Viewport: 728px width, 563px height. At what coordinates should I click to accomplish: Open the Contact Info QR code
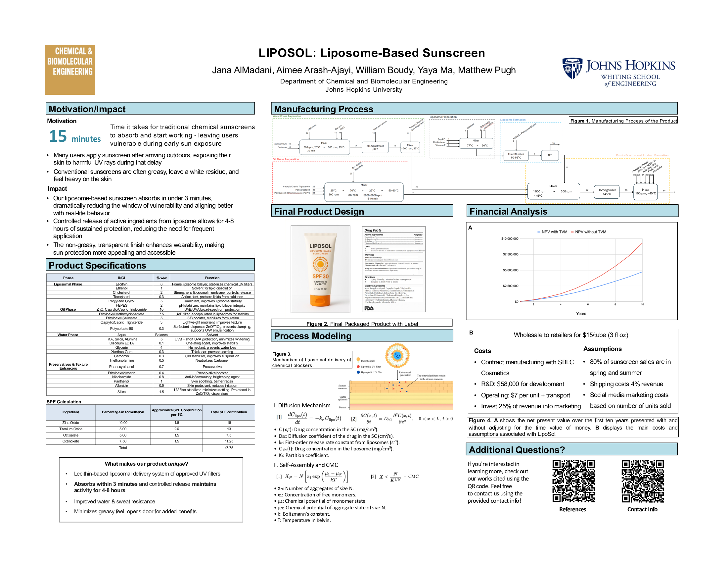pos(642,481)
